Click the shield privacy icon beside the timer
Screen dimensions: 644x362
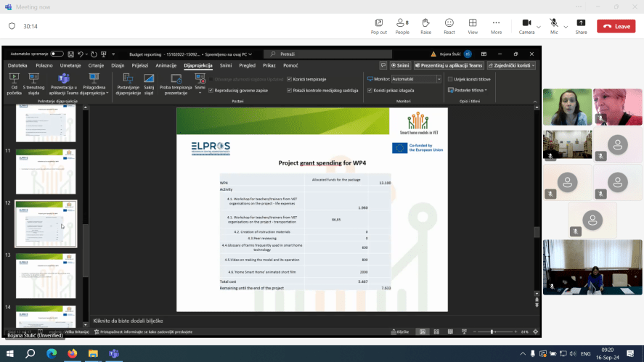click(x=12, y=26)
